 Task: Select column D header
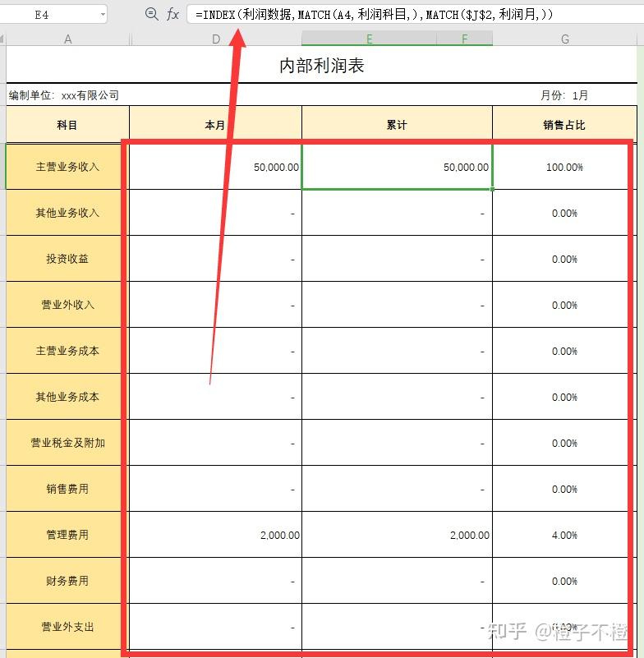216,39
